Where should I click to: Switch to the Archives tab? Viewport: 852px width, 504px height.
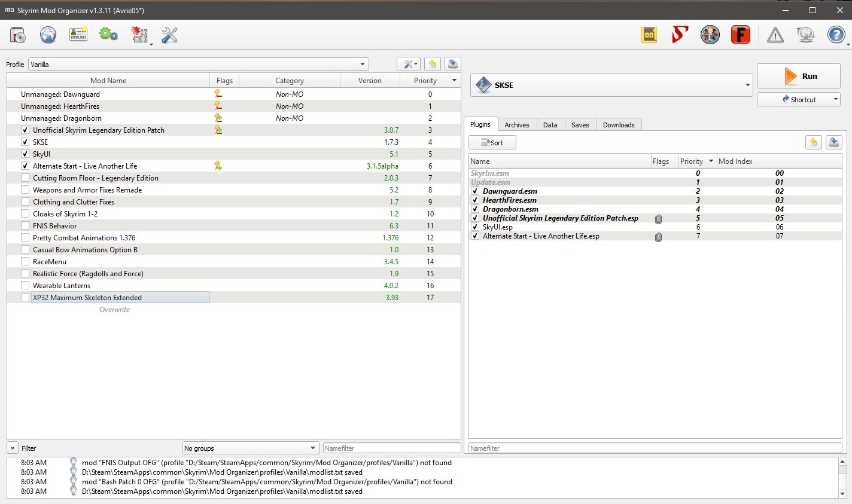tap(517, 125)
